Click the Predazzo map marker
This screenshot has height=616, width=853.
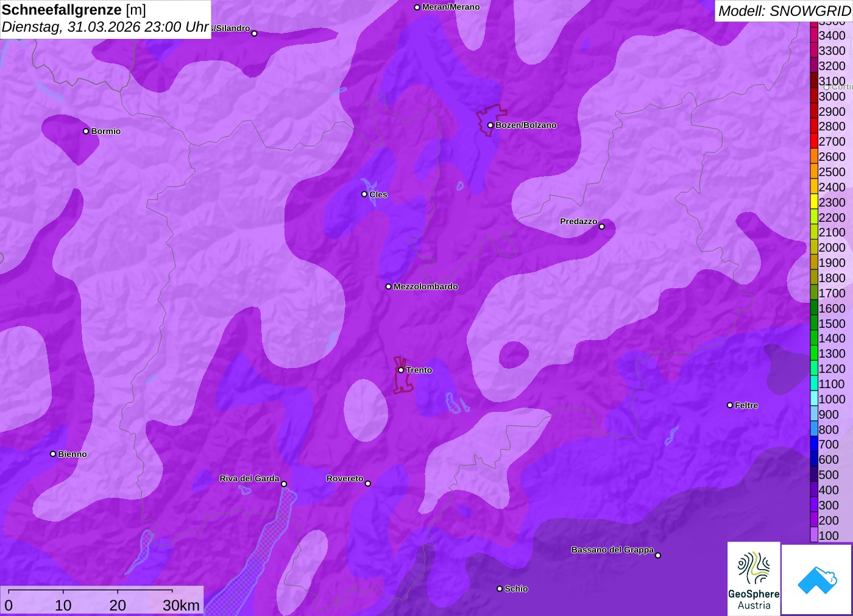[x=602, y=227]
